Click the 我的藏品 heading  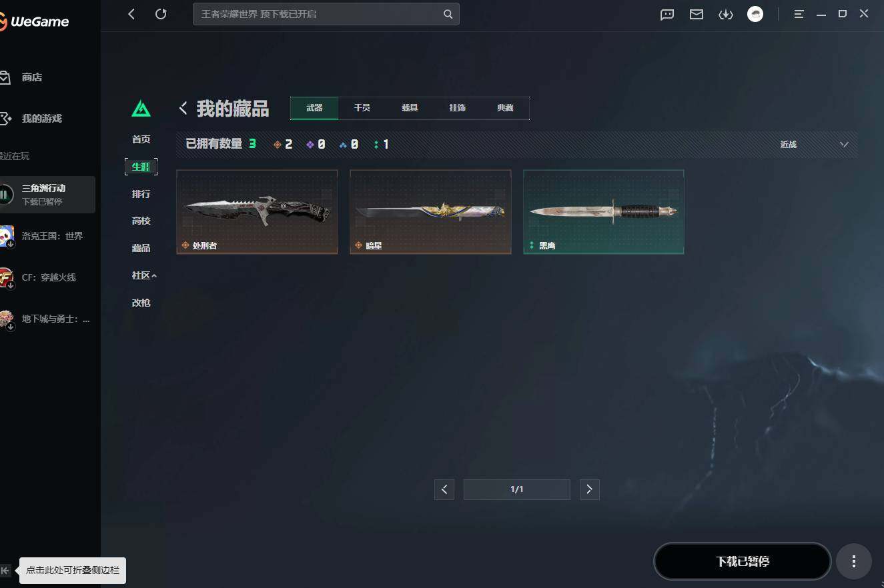(x=233, y=109)
